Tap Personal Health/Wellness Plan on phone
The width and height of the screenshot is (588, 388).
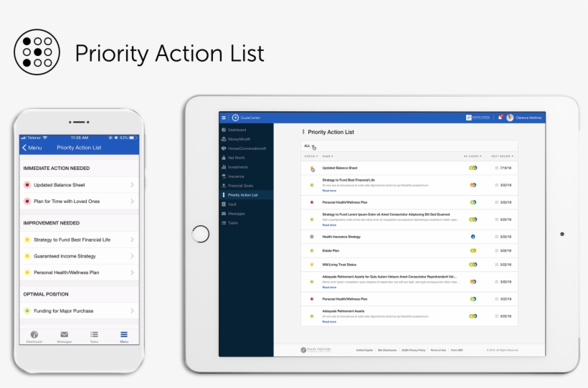click(x=79, y=273)
